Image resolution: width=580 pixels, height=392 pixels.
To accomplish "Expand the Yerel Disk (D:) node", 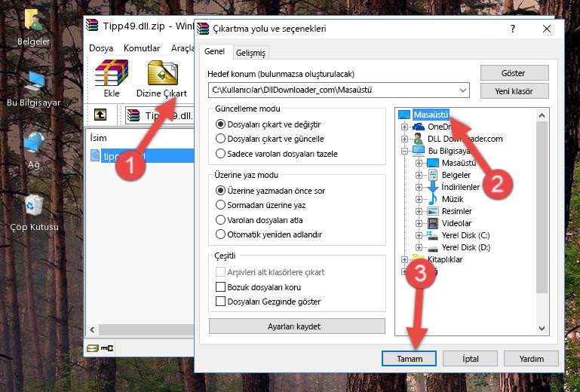I will (419, 247).
